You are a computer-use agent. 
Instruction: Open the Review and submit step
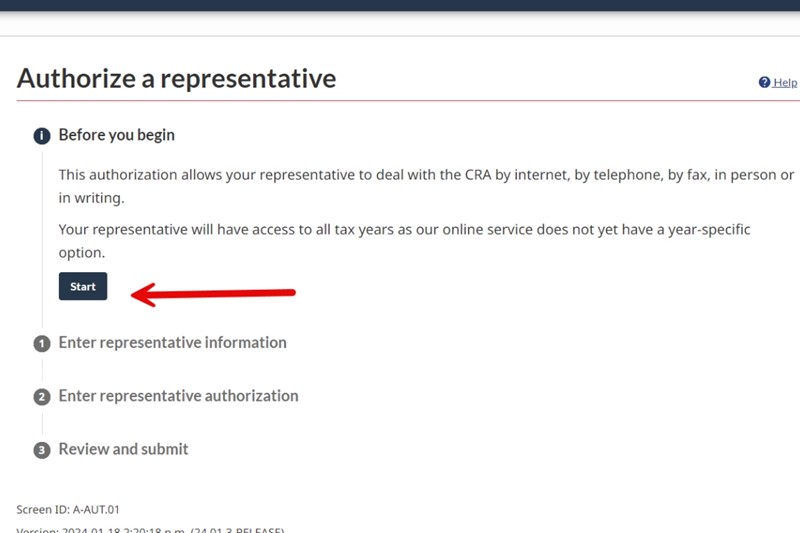click(123, 450)
